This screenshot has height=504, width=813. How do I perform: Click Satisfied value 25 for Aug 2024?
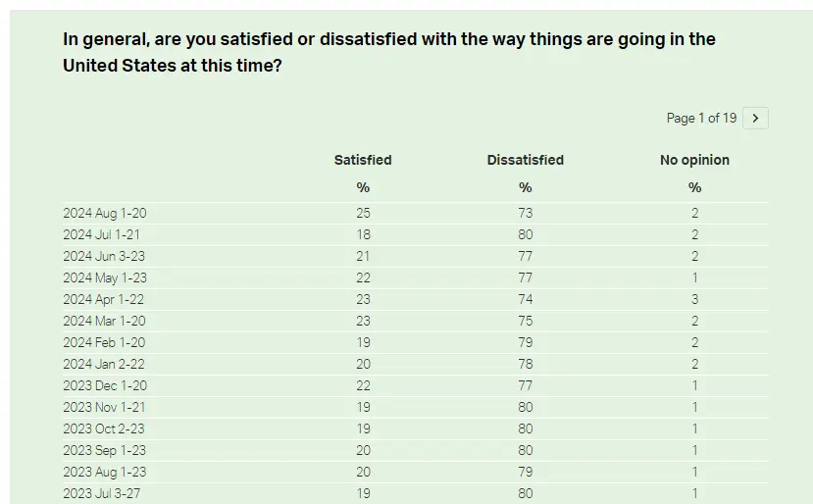tap(363, 213)
